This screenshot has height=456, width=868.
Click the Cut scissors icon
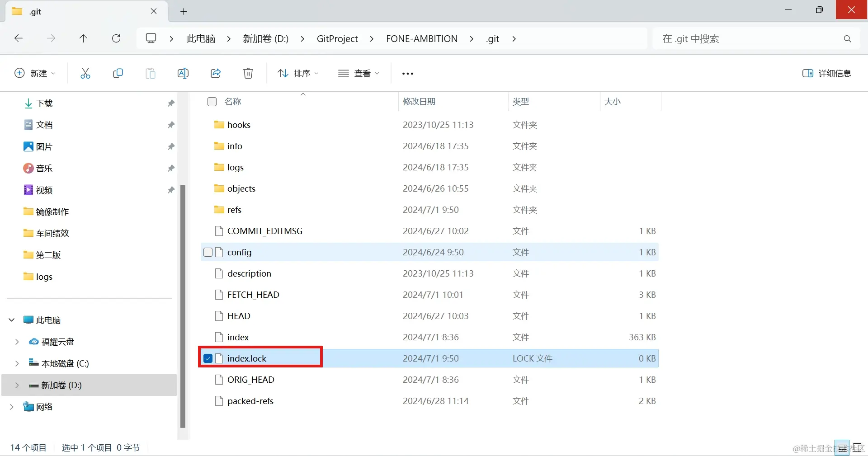[x=85, y=73]
